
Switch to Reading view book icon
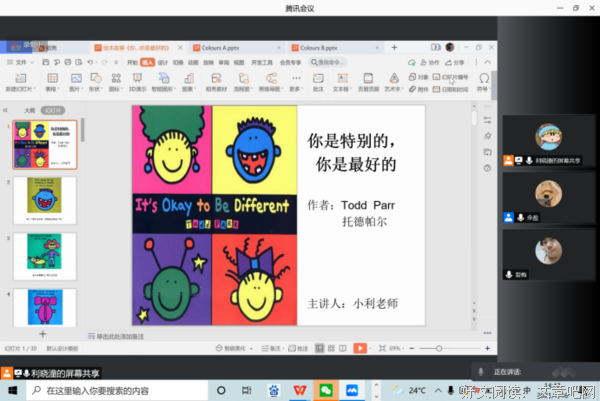click(343, 348)
